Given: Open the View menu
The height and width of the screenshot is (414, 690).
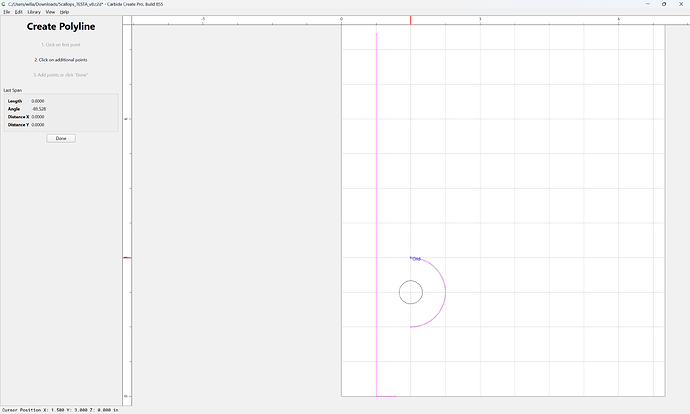Looking at the screenshot, I should point(50,12).
